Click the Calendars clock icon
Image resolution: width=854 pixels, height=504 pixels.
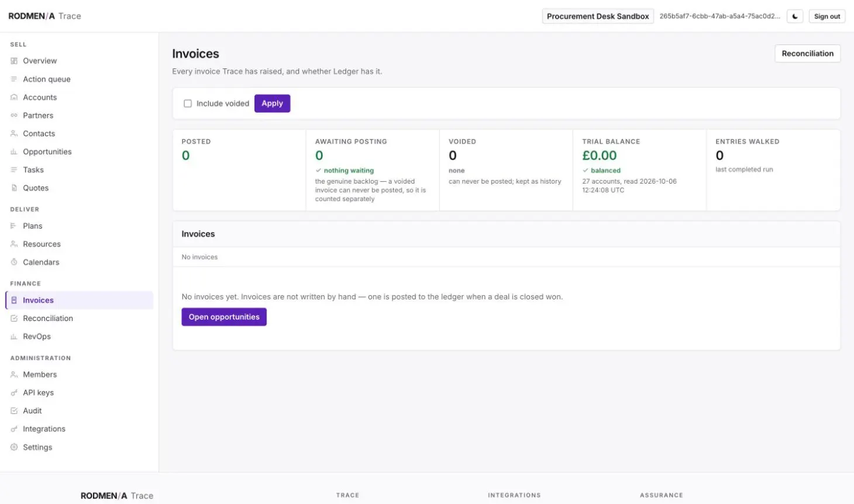[x=14, y=262]
